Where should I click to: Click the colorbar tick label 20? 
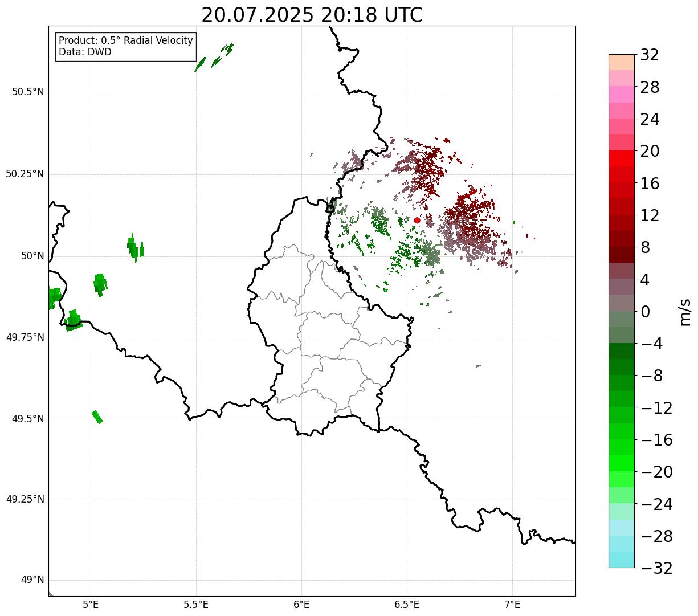click(650, 152)
